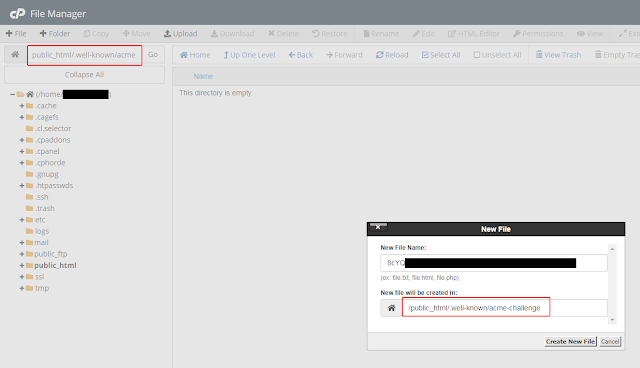
Task: Click dialog scrollbar down arrow
Action: pos(612,320)
